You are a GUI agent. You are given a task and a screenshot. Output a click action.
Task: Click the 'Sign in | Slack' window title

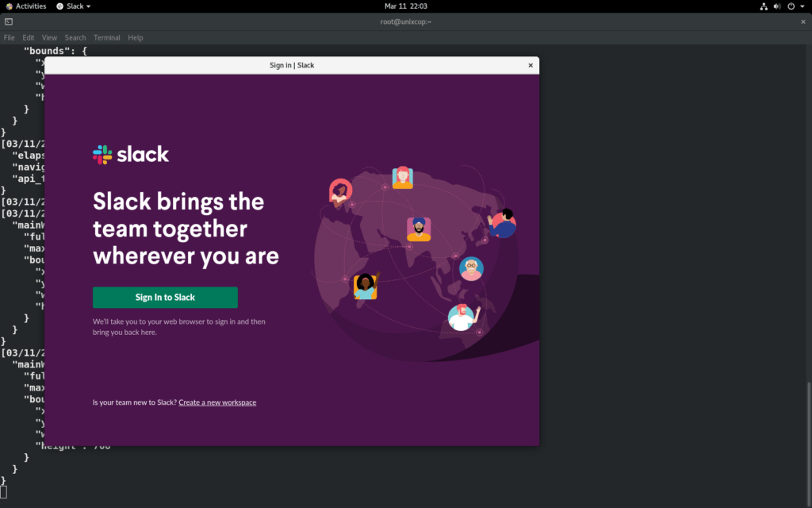[292, 65]
